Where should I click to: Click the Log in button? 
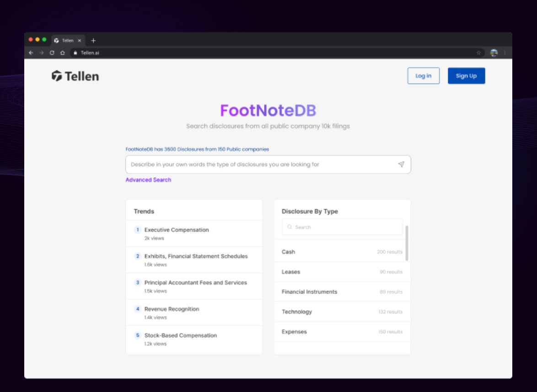(423, 75)
